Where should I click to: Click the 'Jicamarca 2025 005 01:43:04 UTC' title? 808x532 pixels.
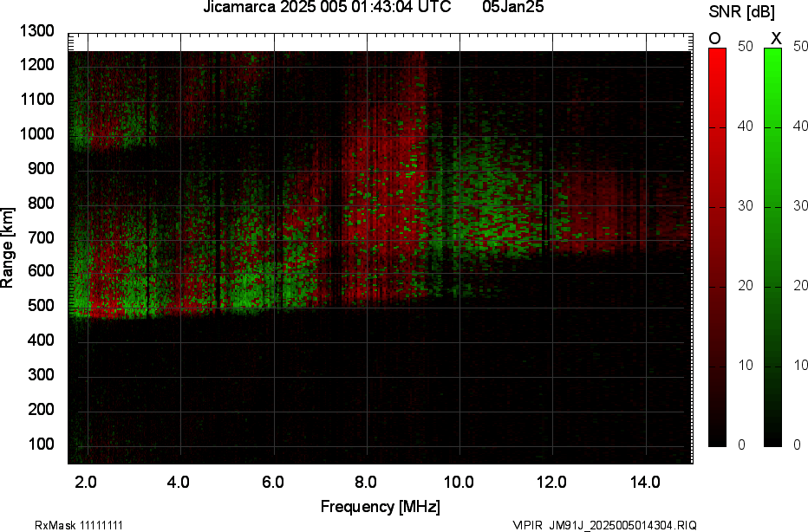click(327, 8)
